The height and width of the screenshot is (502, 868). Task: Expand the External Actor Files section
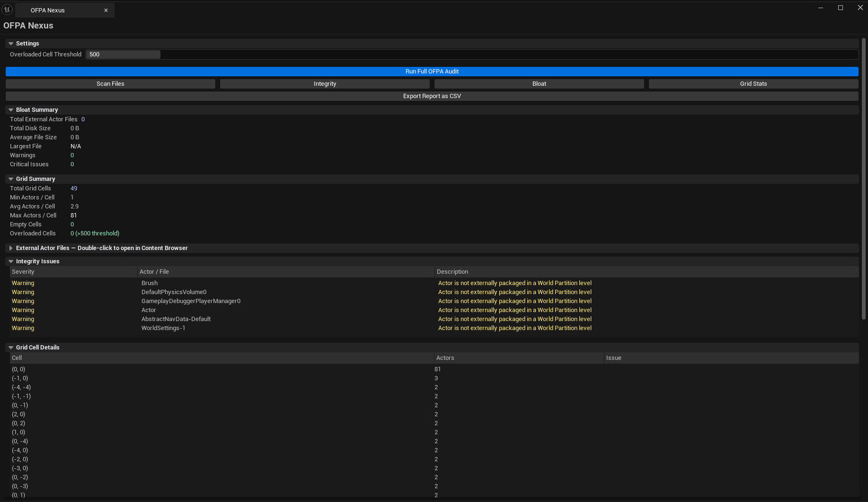point(11,248)
